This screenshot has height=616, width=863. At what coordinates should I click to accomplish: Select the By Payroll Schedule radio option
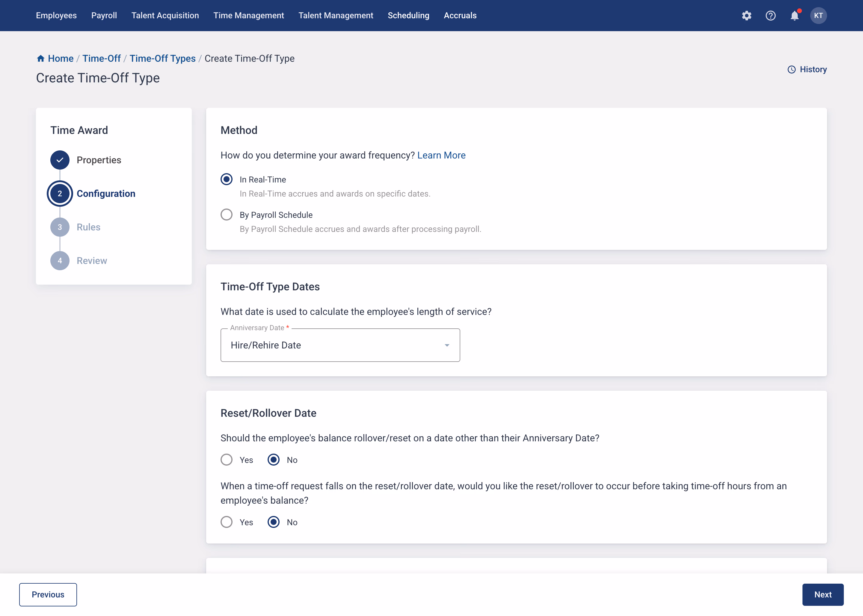tap(227, 215)
